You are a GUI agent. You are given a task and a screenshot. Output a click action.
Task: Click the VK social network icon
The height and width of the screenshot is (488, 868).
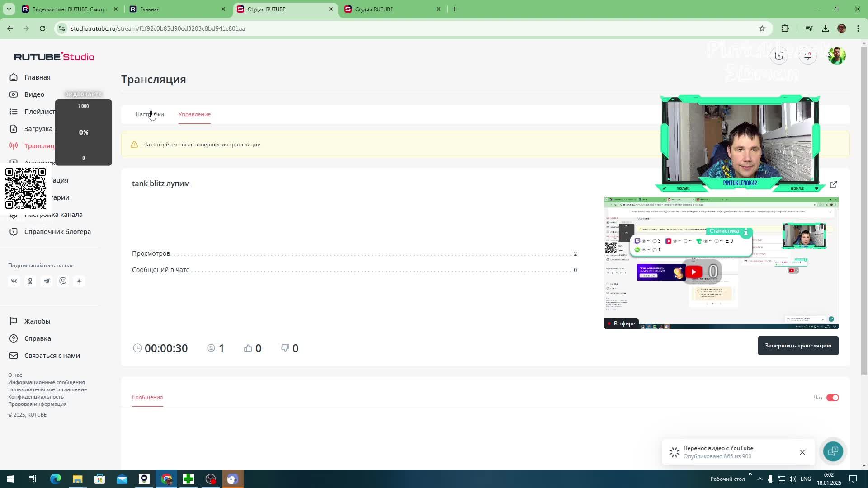[x=14, y=281]
